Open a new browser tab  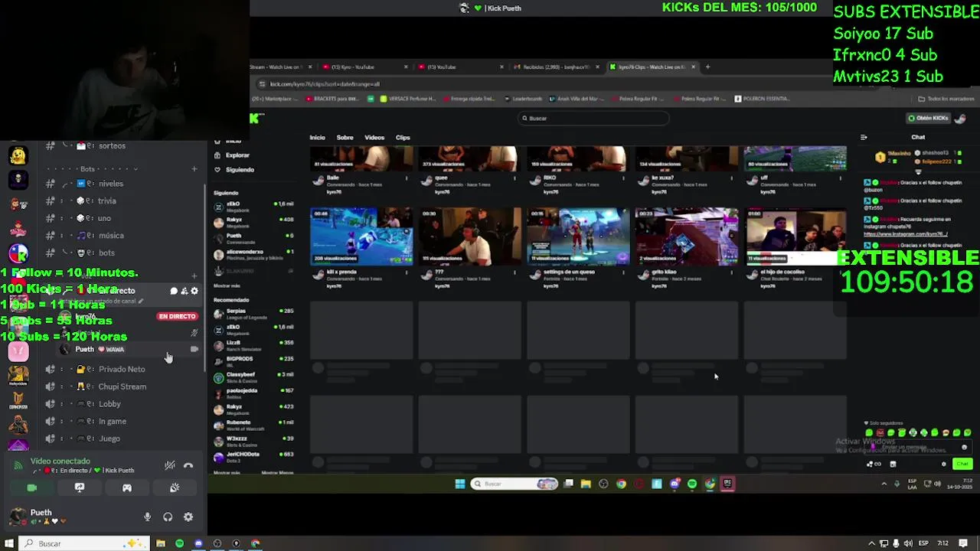(707, 67)
